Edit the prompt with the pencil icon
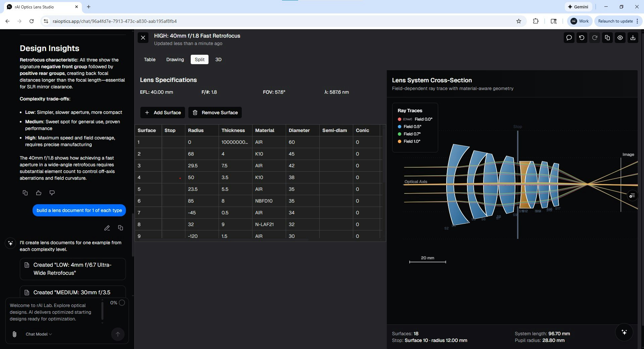Viewport: 644px width, 349px height. pyautogui.click(x=107, y=228)
